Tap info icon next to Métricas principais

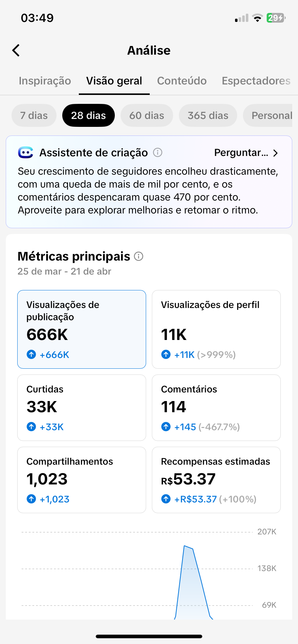pyautogui.click(x=139, y=256)
